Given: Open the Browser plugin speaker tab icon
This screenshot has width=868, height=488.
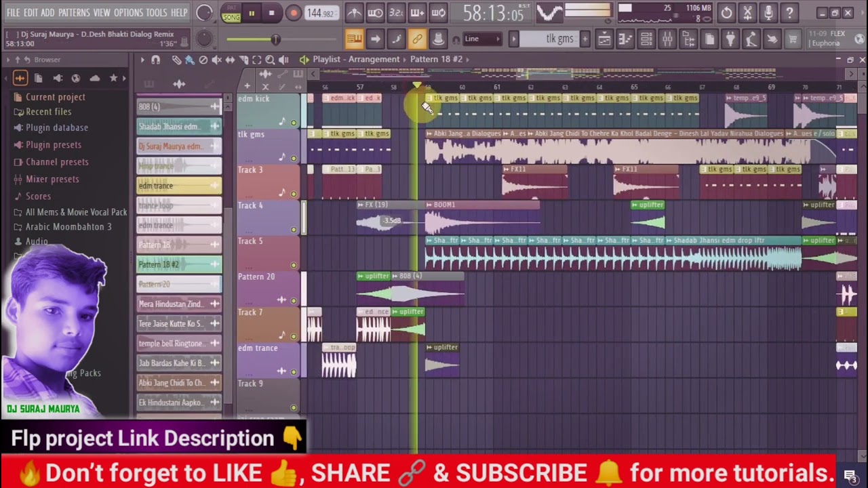Looking at the screenshot, I should tap(58, 78).
